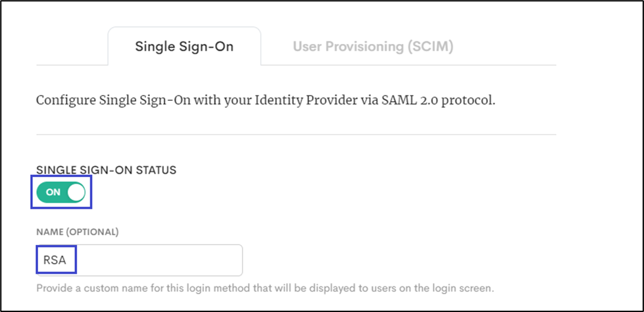Turn off the Single Sign-On status toggle
The width and height of the screenshot is (644, 312).
tap(62, 192)
